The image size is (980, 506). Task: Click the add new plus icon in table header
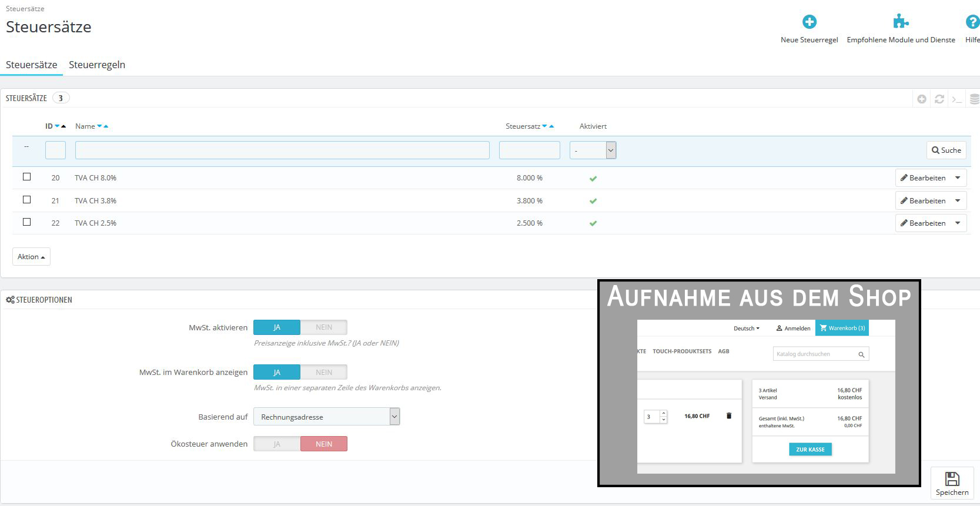point(922,99)
